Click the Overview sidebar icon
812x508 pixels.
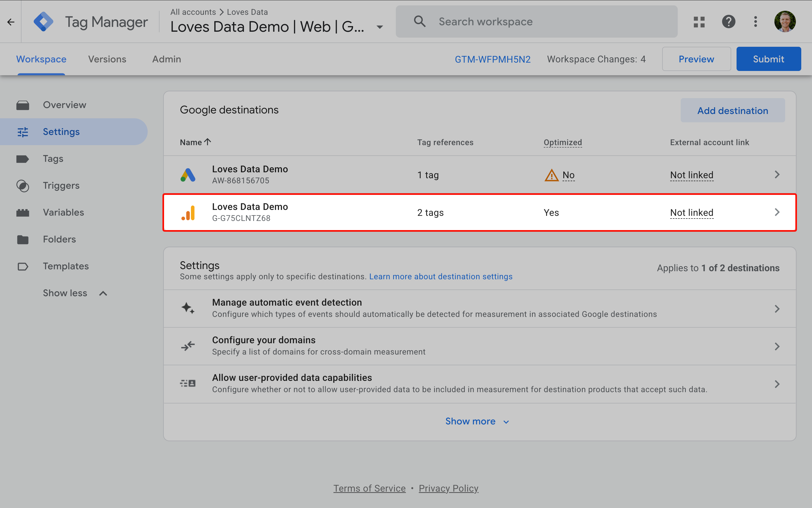click(23, 105)
